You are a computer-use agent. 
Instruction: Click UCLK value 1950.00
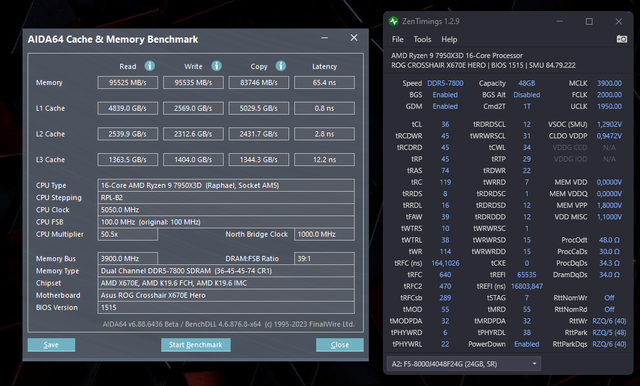[x=609, y=106]
